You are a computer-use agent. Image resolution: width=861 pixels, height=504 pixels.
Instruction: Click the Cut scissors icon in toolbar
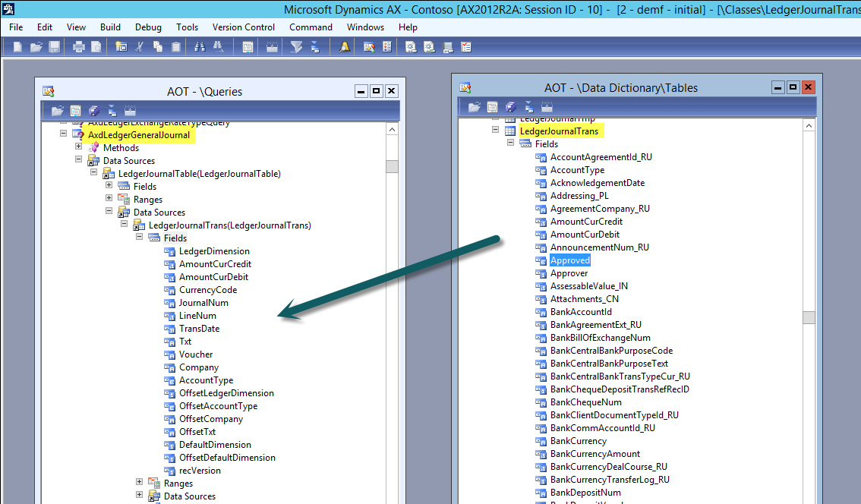(139, 47)
